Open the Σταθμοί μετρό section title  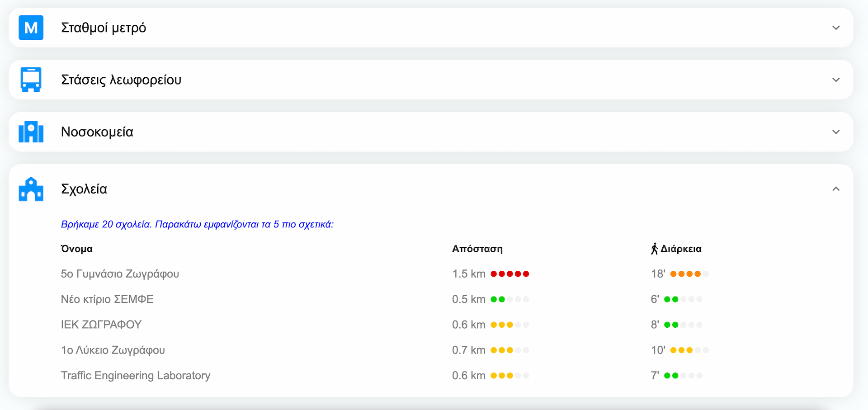pyautogui.click(x=104, y=28)
